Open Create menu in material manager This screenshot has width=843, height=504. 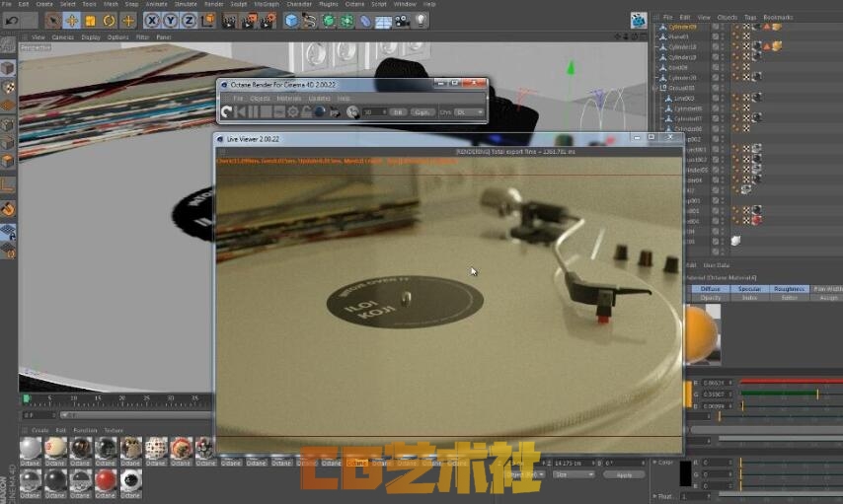coord(39,430)
